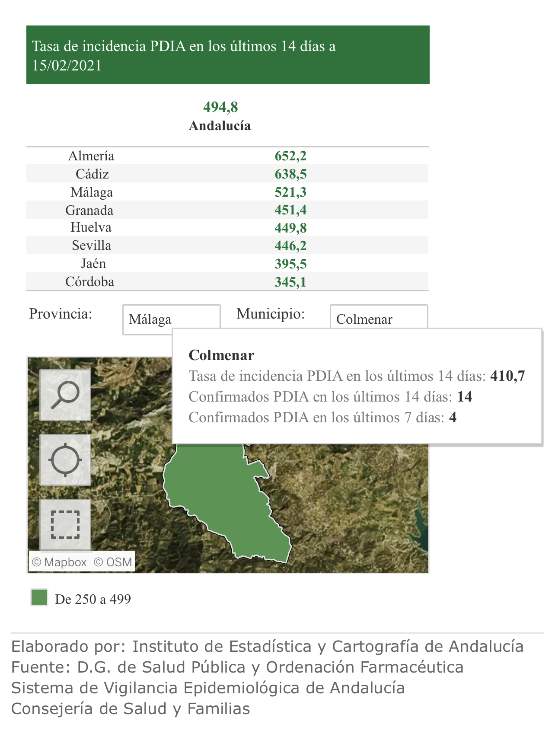The image size is (555, 756).
Task: Click the 'De 250 a 499' legend label
Action: pyautogui.click(x=93, y=599)
